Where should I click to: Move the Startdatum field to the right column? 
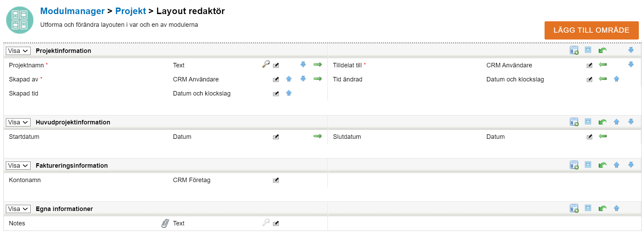tap(318, 136)
